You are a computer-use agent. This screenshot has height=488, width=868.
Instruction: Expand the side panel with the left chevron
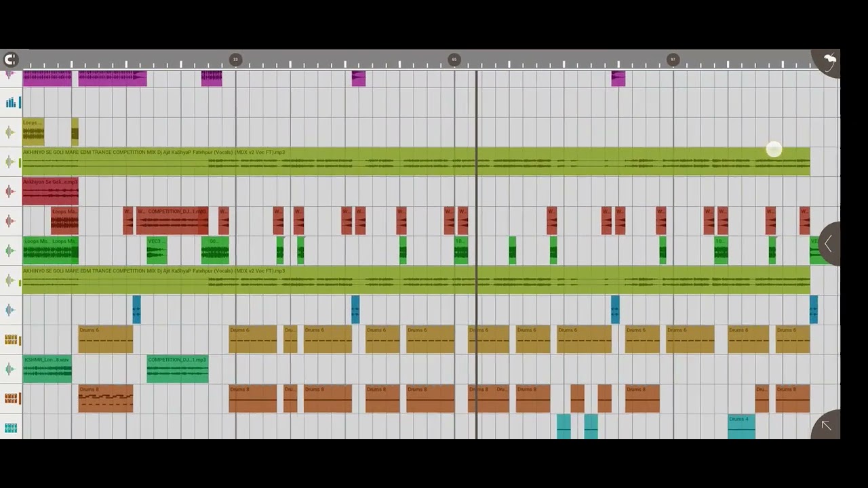(x=828, y=243)
